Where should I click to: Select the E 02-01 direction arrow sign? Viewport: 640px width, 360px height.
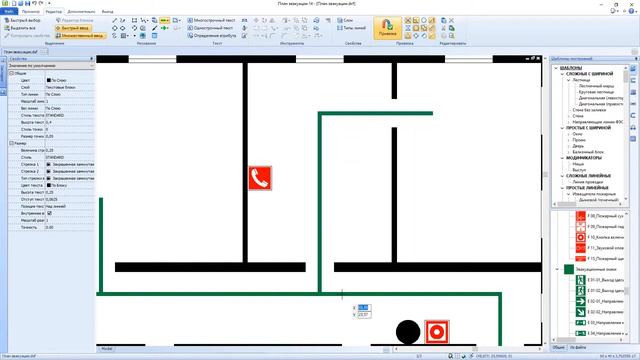(600, 301)
